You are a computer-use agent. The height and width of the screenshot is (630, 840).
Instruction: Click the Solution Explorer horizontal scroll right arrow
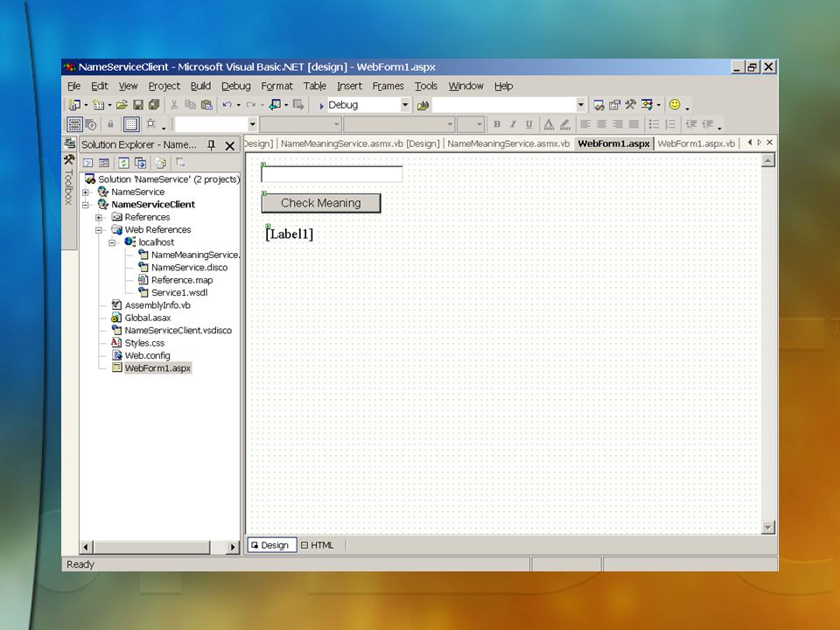click(x=233, y=547)
